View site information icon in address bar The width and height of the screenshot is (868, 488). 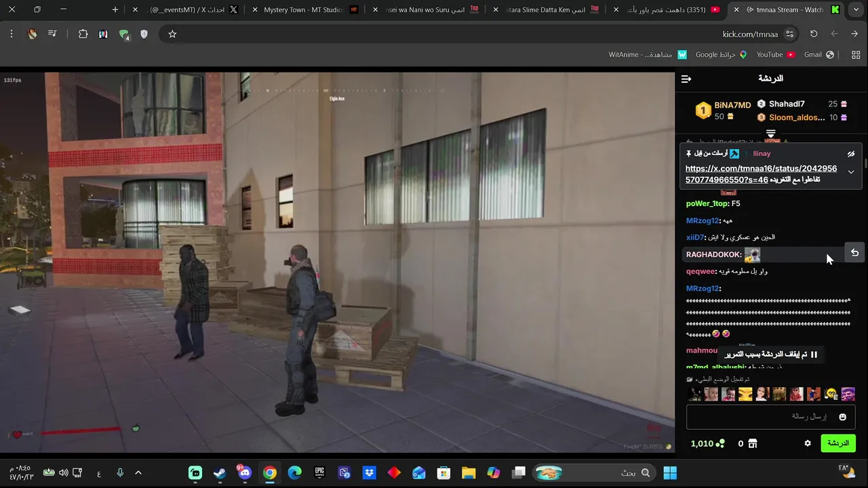tap(789, 34)
